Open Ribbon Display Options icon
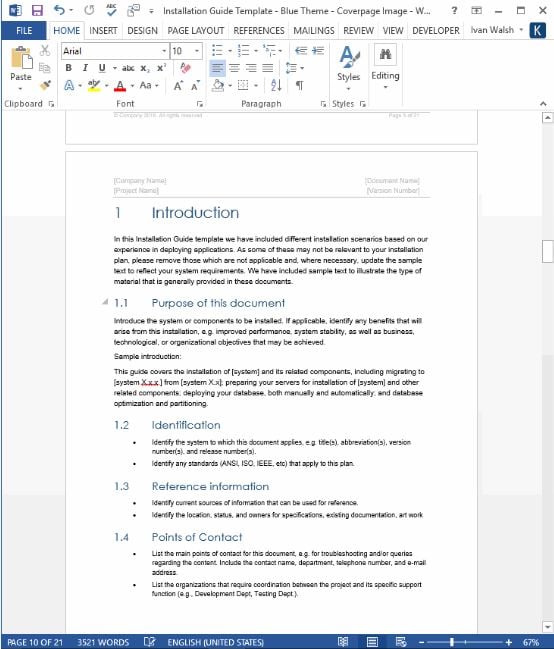This screenshot has width=554, height=649. click(477, 10)
